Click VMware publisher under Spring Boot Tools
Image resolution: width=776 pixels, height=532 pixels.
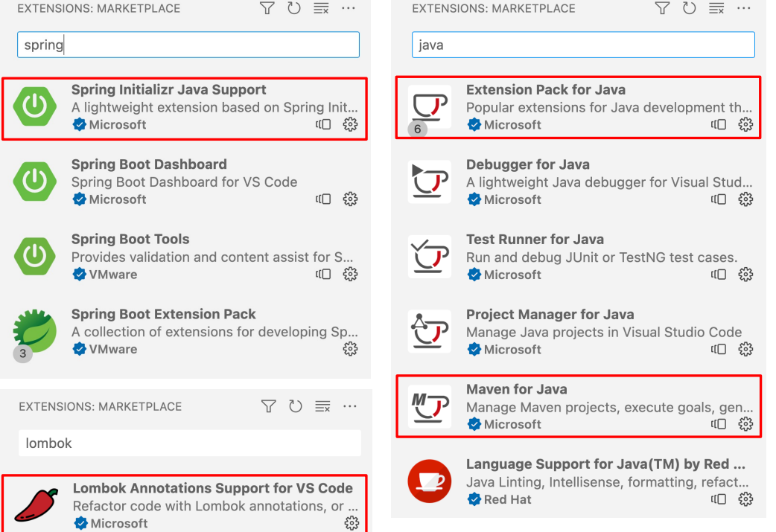pyautogui.click(x=113, y=274)
